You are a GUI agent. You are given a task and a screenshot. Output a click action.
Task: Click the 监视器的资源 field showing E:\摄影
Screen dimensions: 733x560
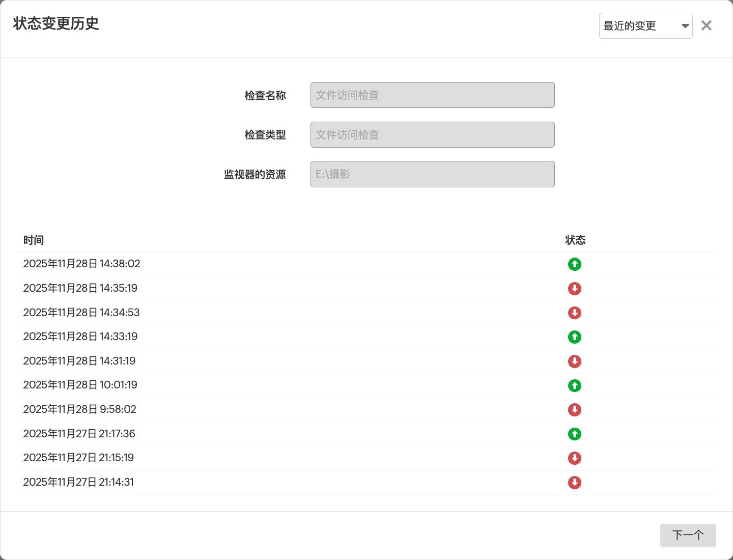click(x=432, y=174)
